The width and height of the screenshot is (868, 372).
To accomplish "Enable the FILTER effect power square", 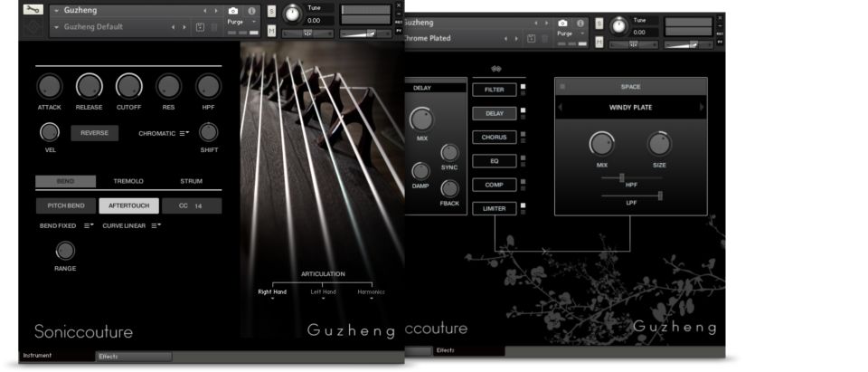I will coord(523,88).
